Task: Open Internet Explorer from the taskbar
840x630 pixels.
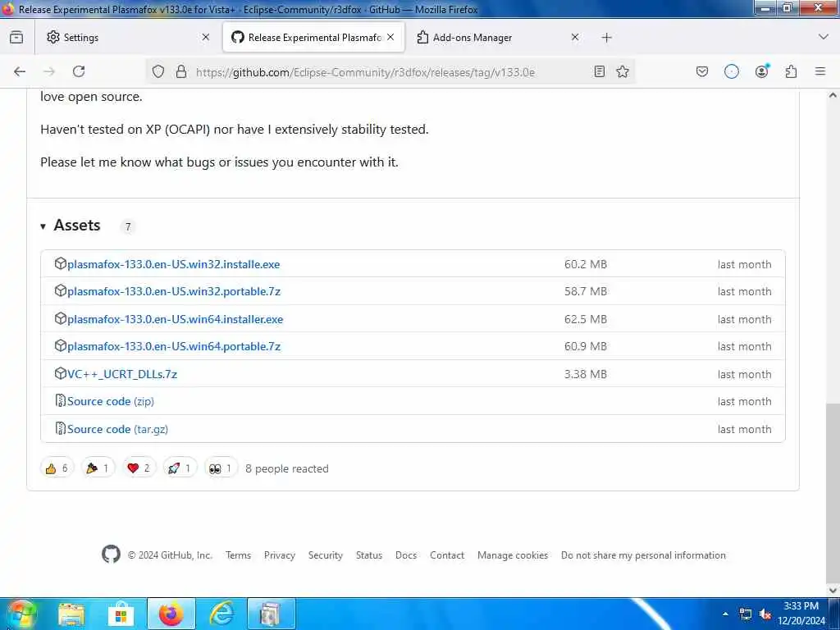Action: point(221,614)
